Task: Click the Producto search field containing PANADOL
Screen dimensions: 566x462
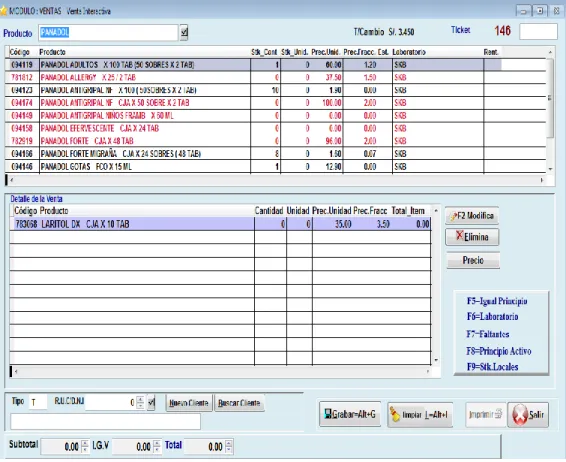Action: [x=108, y=33]
